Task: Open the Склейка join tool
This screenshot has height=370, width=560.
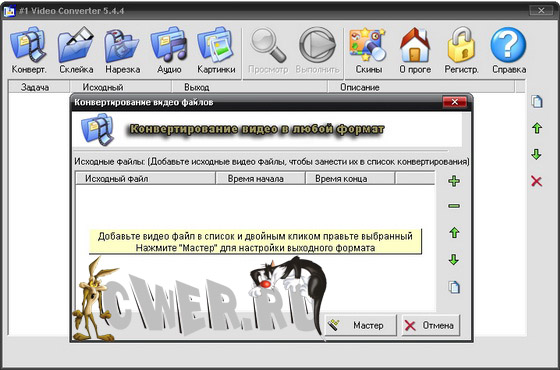Action: (76, 51)
